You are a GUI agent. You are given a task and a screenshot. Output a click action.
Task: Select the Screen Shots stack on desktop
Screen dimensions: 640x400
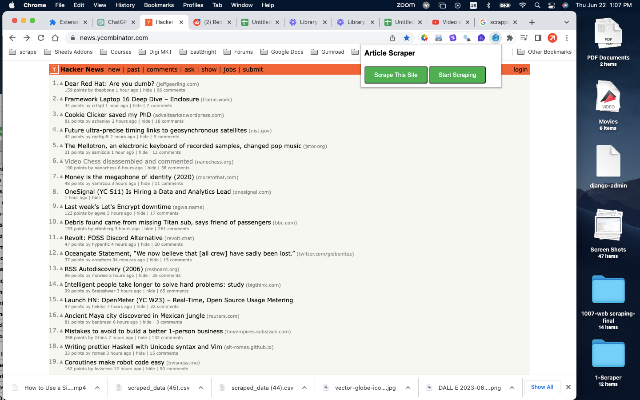(x=608, y=233)
